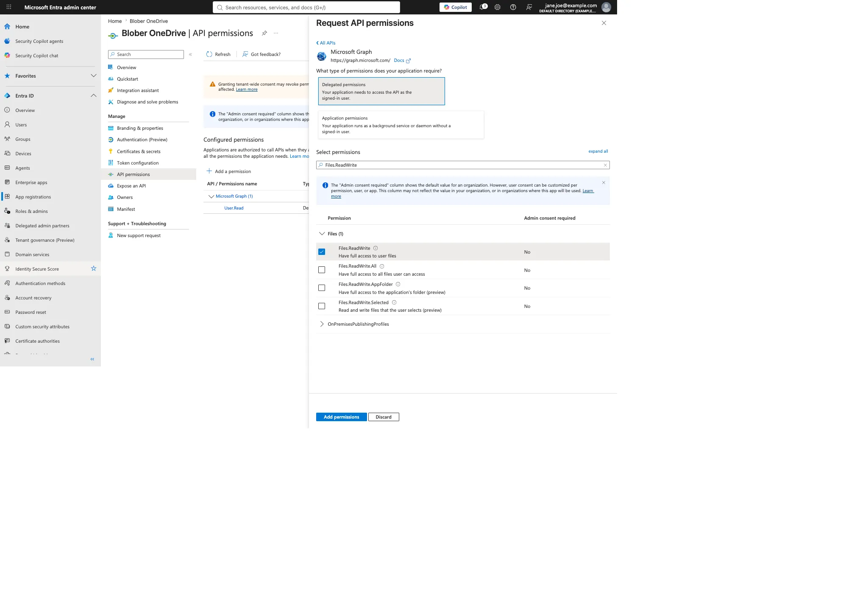Screen dimensions: 868x615
Task: Open the account avatar menu
Action: [x=606, y=7]
